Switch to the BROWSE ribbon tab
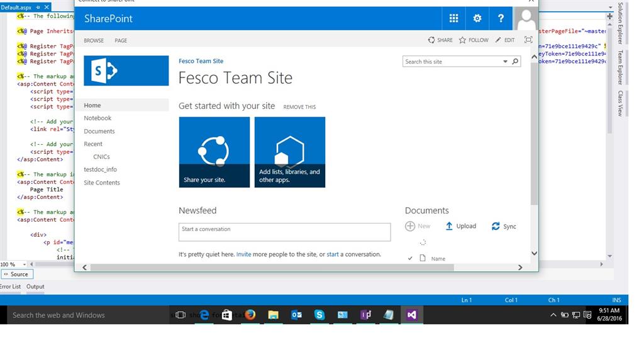 pyautogui.click(x=94, y=40)
